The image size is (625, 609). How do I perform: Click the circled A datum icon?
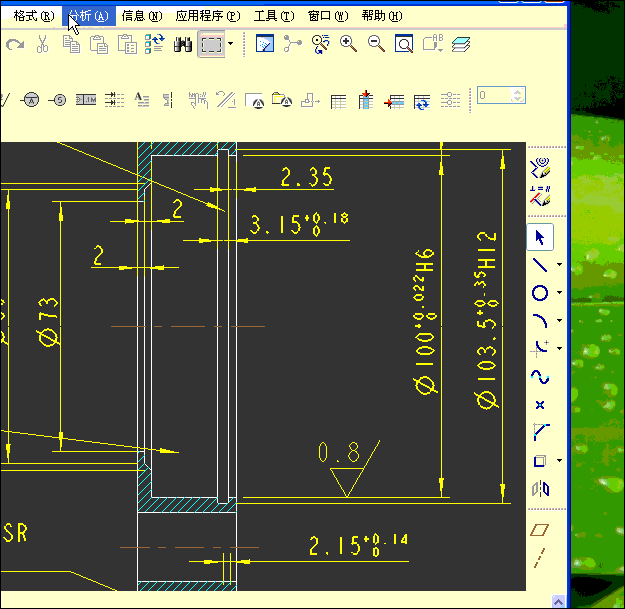pyautogui.click(x=31, y=100)
